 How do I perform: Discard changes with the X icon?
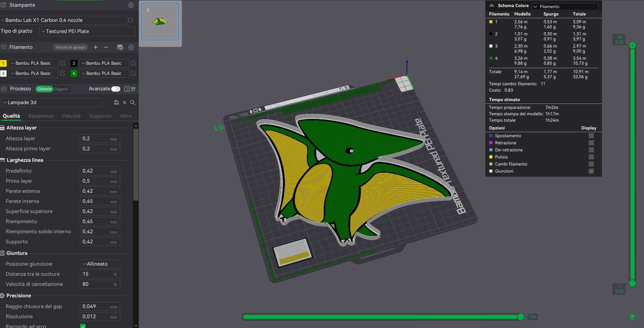point(125,102)
